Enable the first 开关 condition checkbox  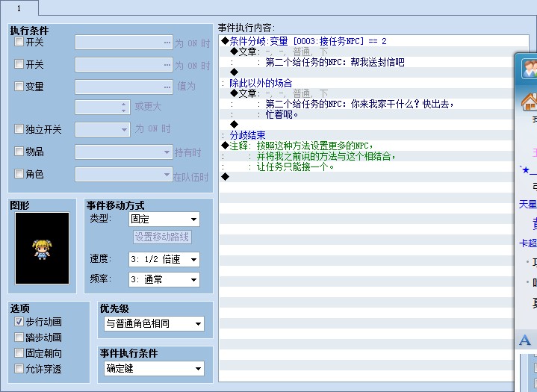point(19,42)
